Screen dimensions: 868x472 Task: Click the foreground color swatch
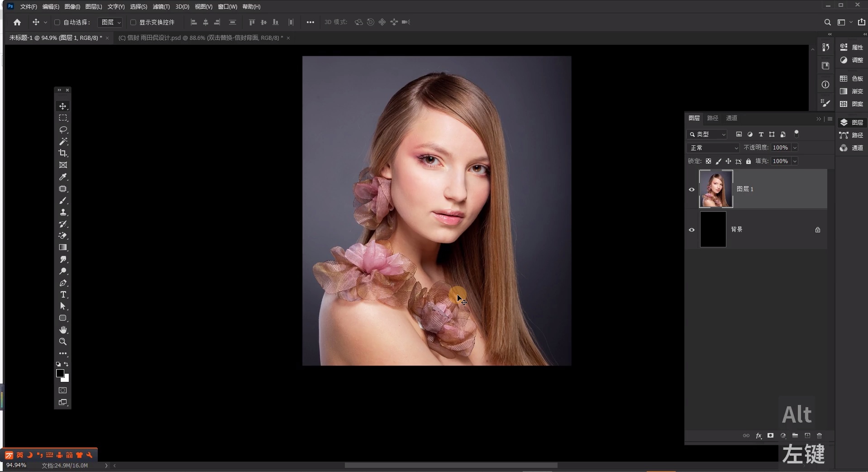(x=60, y=373)
